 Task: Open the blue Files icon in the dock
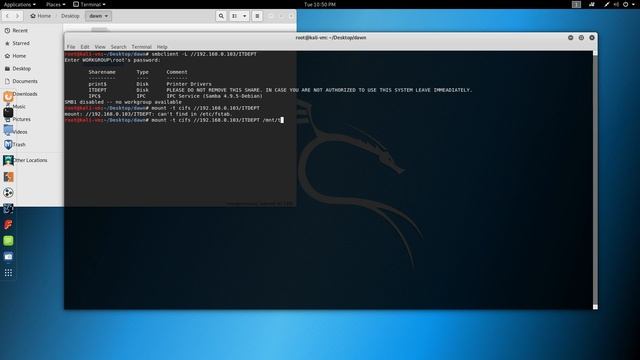tap(8, 129)
